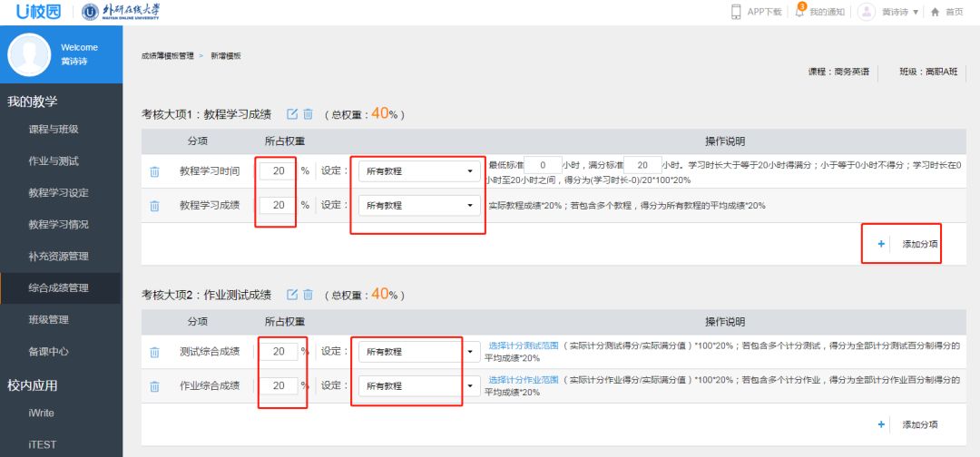Image resolution: width=980 pixels, height=457 pixels.
Task: Open 所有教程 dropdown for 教程学习时间
Action: point(419,171)
